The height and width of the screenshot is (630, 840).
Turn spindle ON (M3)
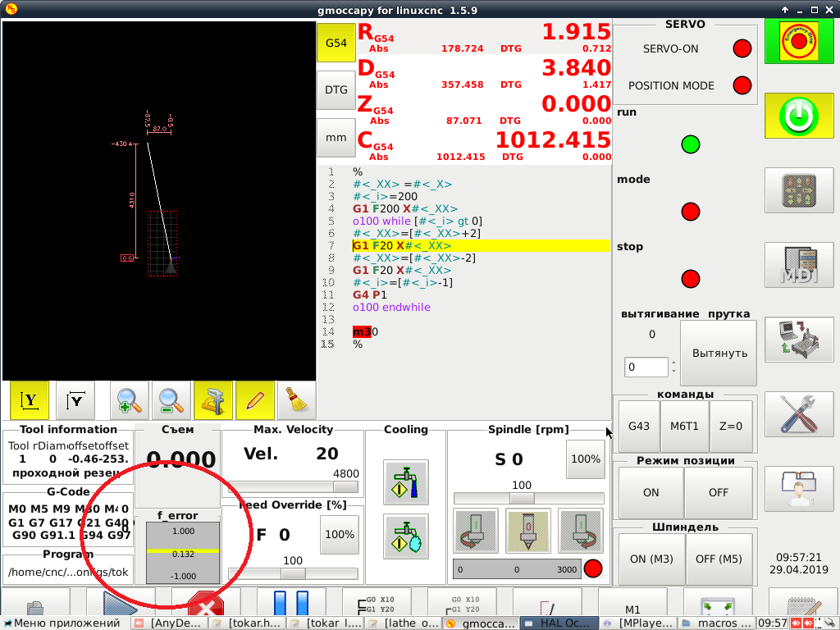pos(651,559)
